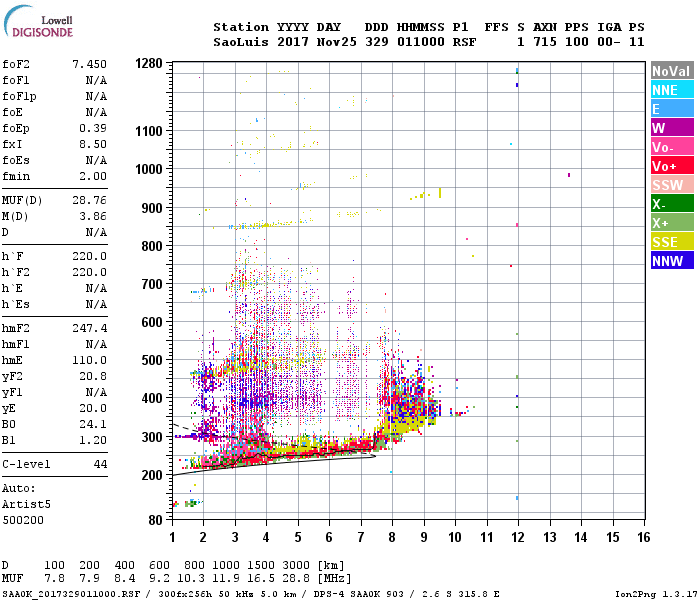Click the yE value 20.0
Screen dimensions: 700x600
click(93, 408)
